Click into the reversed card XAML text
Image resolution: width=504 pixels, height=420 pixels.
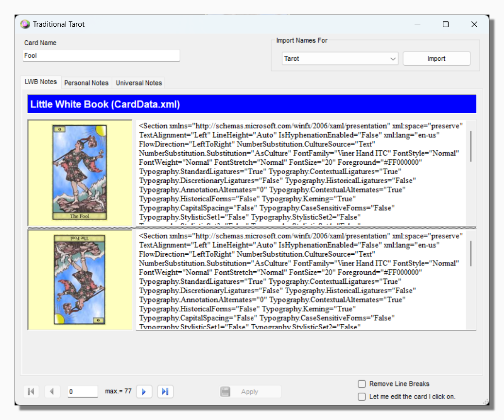pyautogui.click(x=301, y=280)
